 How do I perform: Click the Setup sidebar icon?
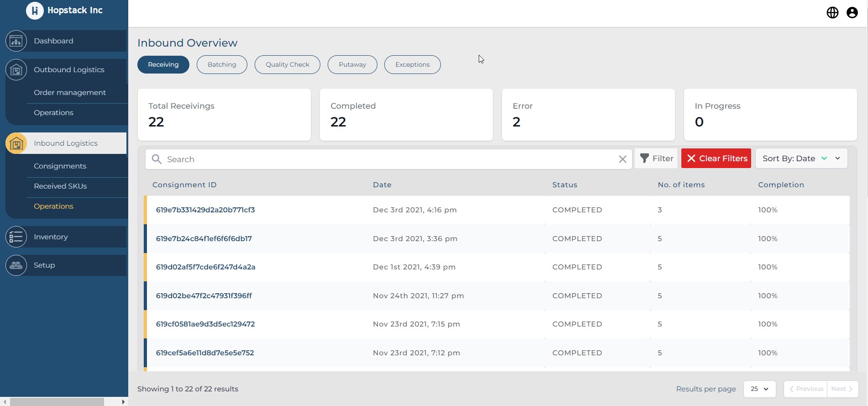tap(16, 265)
